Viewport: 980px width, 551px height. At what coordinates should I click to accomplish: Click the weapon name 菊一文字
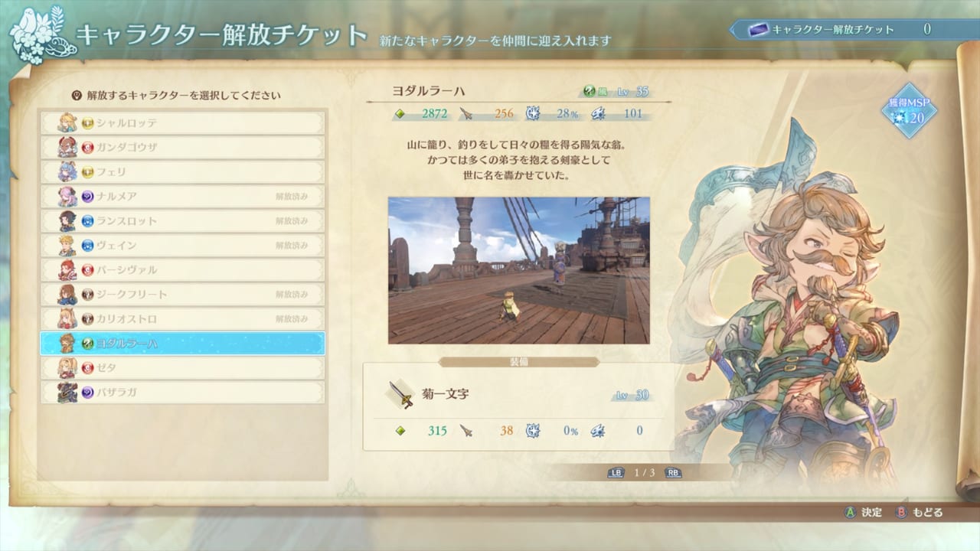[447, 394]
